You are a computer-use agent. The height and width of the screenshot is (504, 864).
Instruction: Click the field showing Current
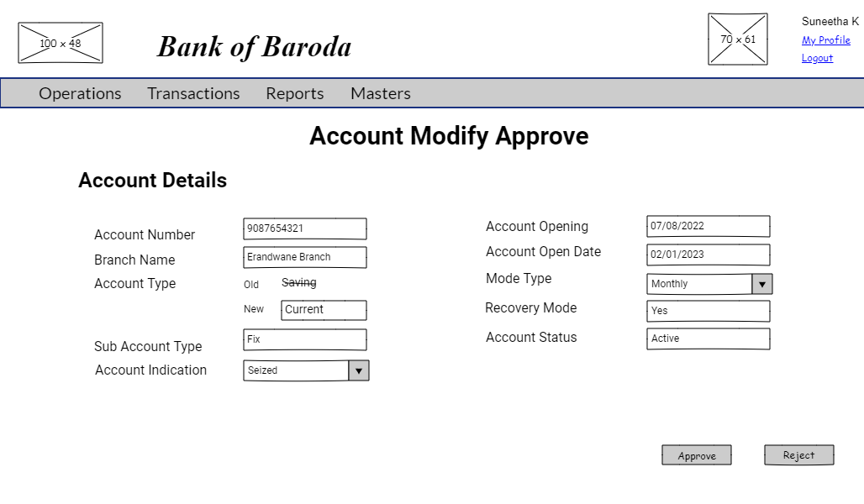324,310
